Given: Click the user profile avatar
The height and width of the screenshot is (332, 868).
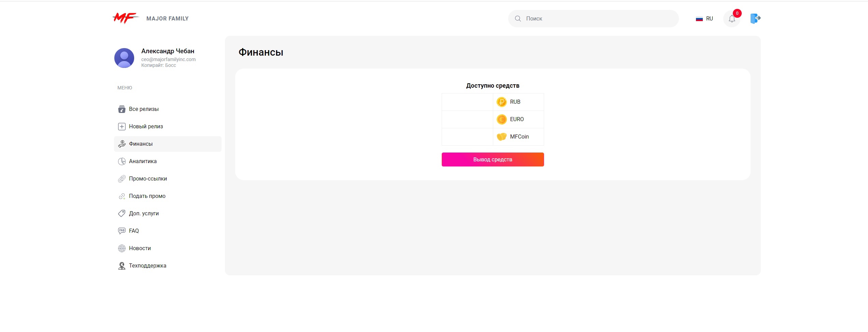Looking at the screenshot, I should (124, 58).
